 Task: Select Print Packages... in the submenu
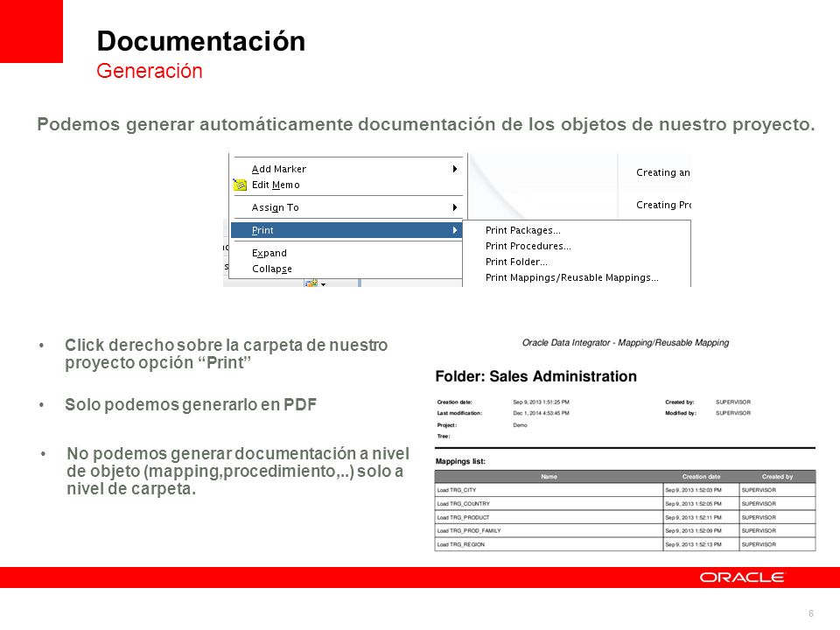click(523, 230)
